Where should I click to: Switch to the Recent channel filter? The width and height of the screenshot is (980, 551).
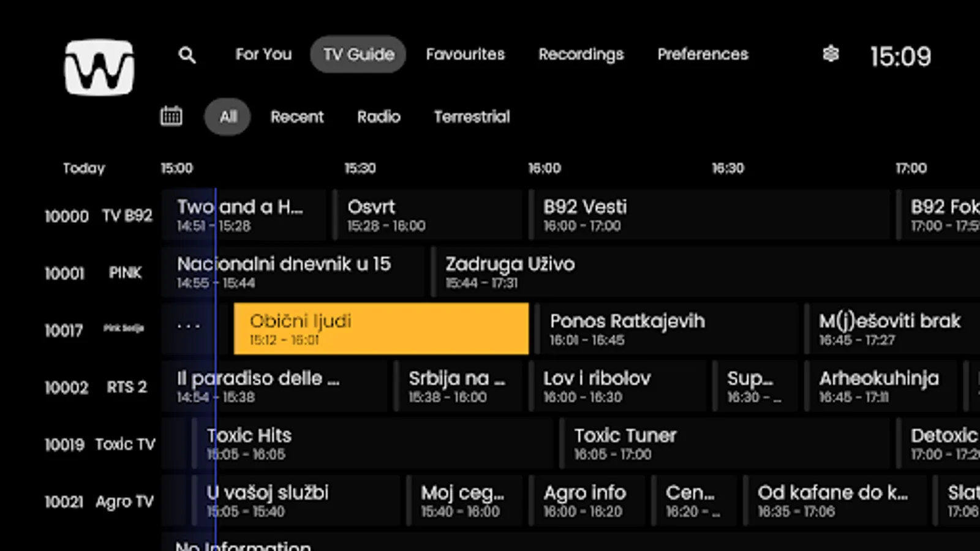(x=297, y=116)
